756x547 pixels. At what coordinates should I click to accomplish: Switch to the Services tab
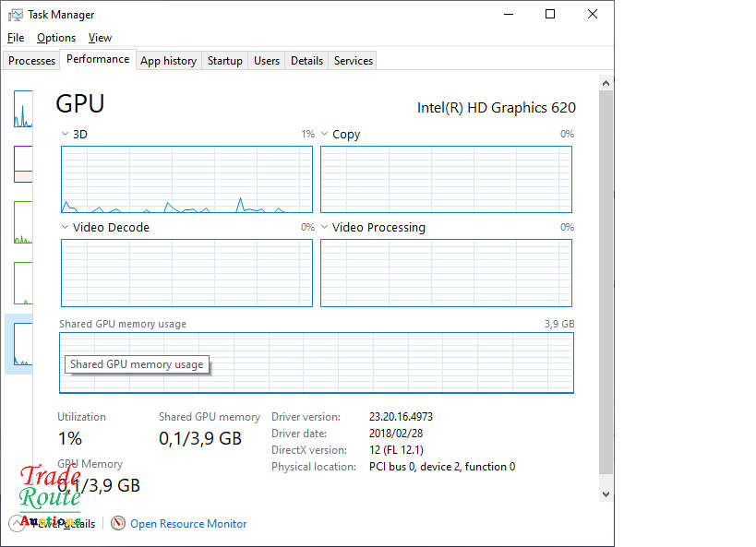pos(353,61)
